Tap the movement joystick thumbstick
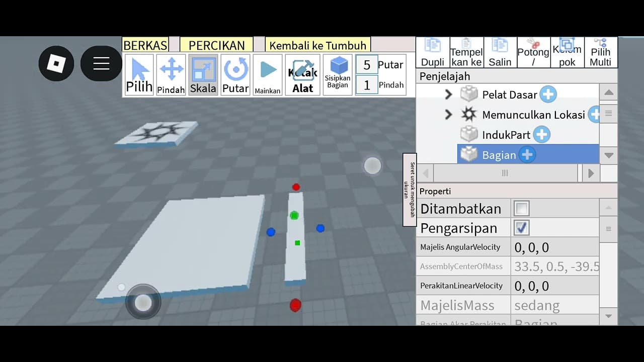Viewport: 644px width, 362px height. click(x=143, y=302)
